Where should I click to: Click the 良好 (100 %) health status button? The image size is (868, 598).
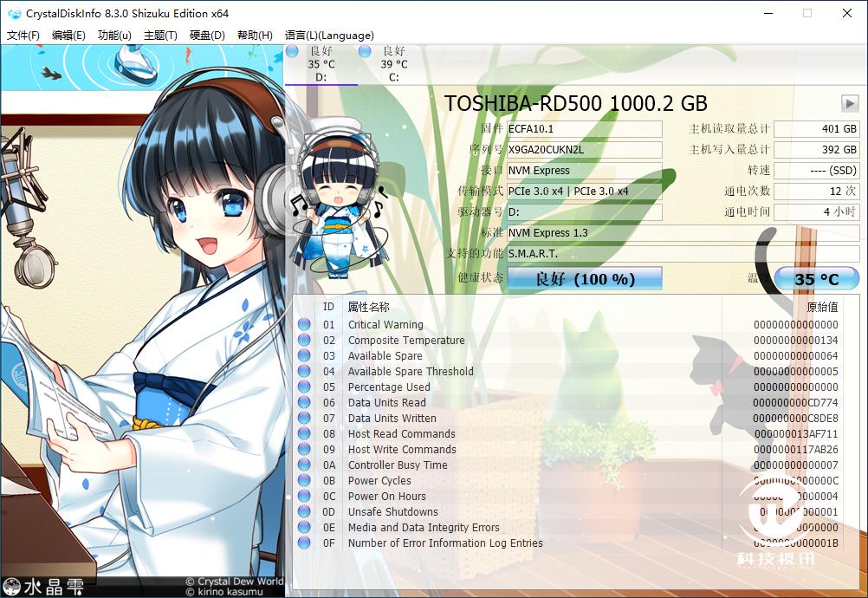tap(585, 278)
